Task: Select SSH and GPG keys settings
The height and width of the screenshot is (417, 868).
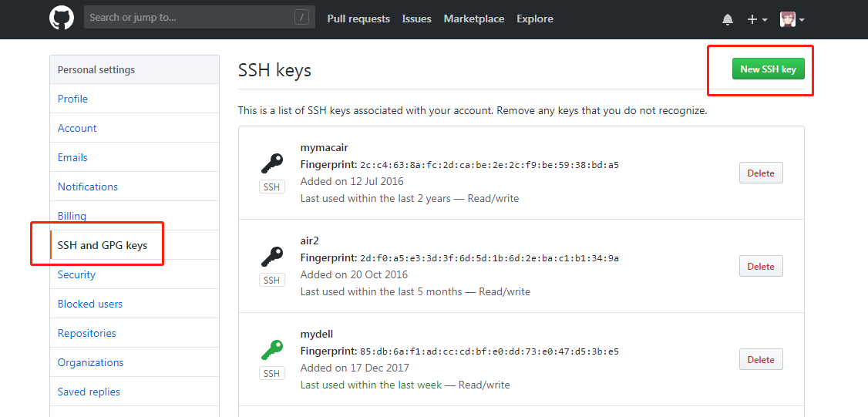Action: [x=103, y=245]
